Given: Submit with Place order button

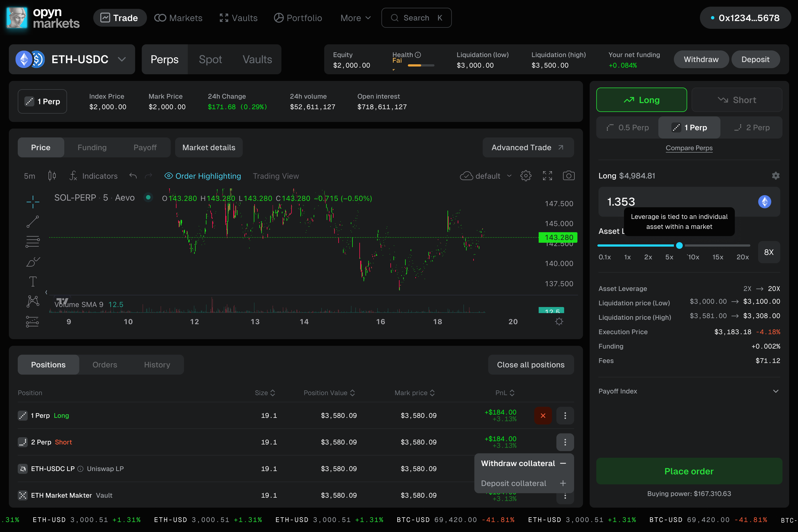Looking at the screenshot, I should click(x=689, y=471).
